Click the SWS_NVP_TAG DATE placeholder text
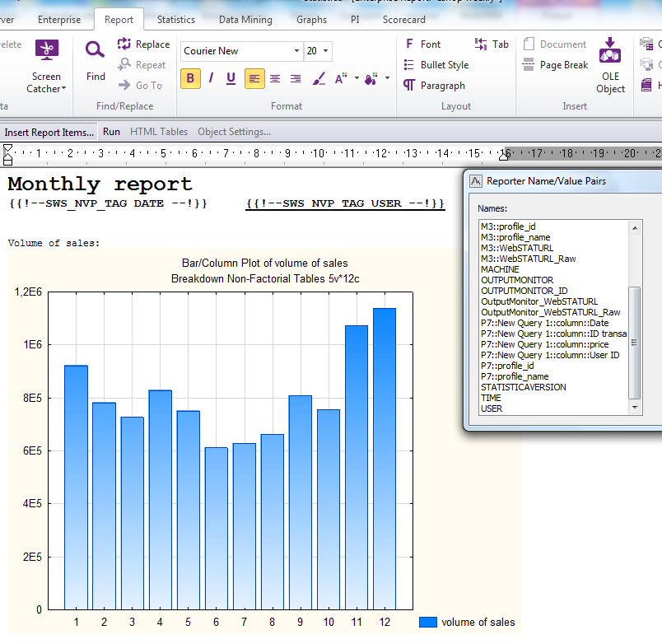662x644 pixels. click(108, 203)
